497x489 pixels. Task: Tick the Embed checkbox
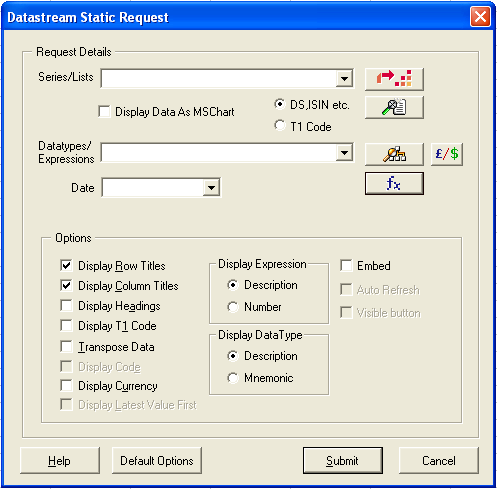click(x=346, y=266)
